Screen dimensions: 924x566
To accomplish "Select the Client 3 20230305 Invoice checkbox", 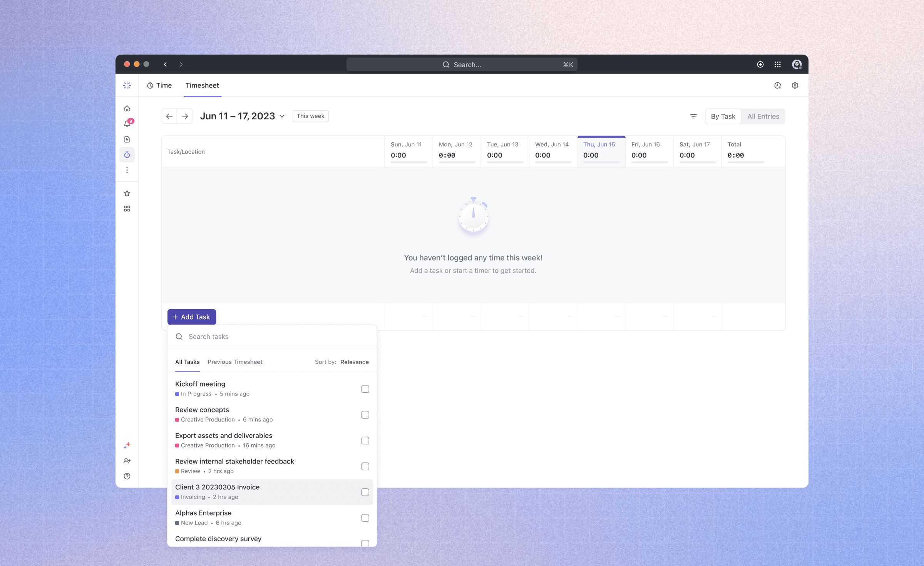I will 365,492.
